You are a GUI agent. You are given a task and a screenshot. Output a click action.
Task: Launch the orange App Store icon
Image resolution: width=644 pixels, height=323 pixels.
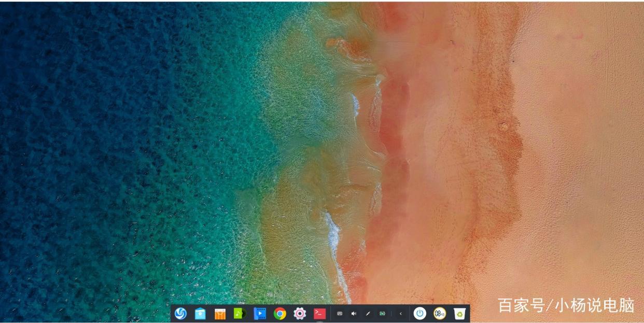(220, 313)
